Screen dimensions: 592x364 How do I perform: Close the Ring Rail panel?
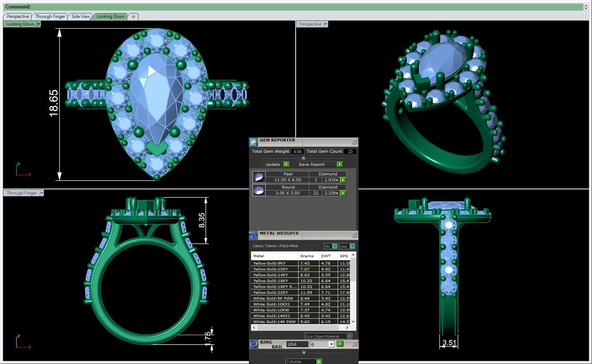pyautogui.click(x=354, y=344)
